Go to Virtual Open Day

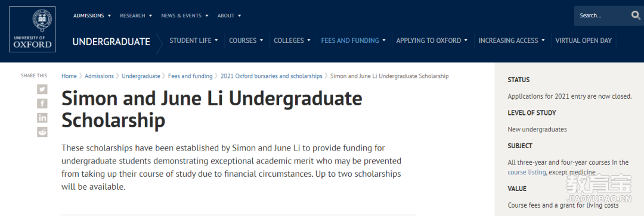[583, 40]
